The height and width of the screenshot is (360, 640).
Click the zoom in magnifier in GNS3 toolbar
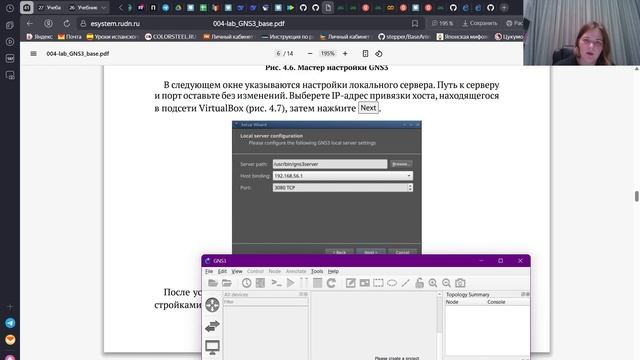tap(433, 283)
